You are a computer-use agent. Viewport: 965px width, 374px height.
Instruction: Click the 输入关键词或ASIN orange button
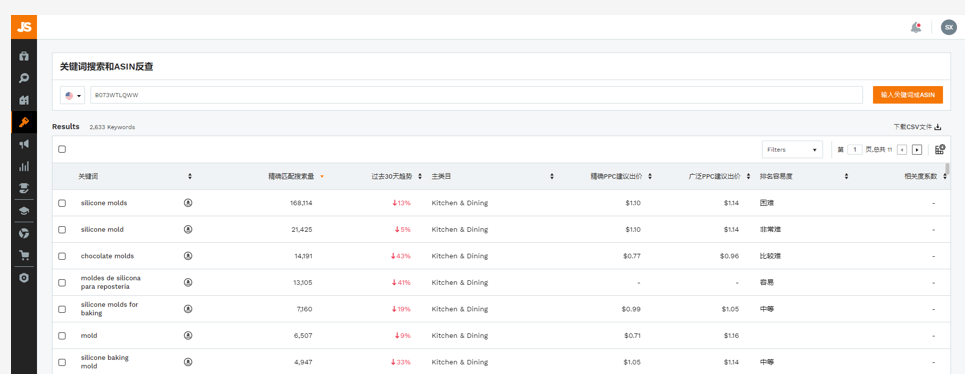click(x=907, y=95)
